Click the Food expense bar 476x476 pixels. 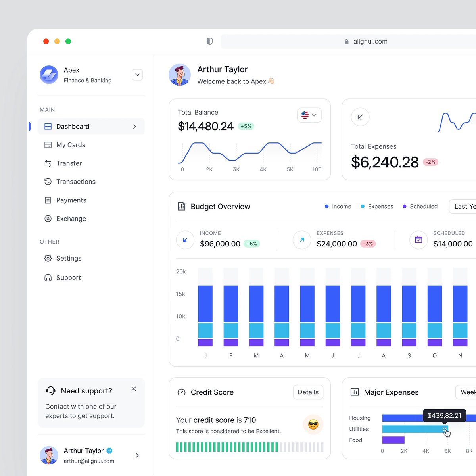point(393,440)
